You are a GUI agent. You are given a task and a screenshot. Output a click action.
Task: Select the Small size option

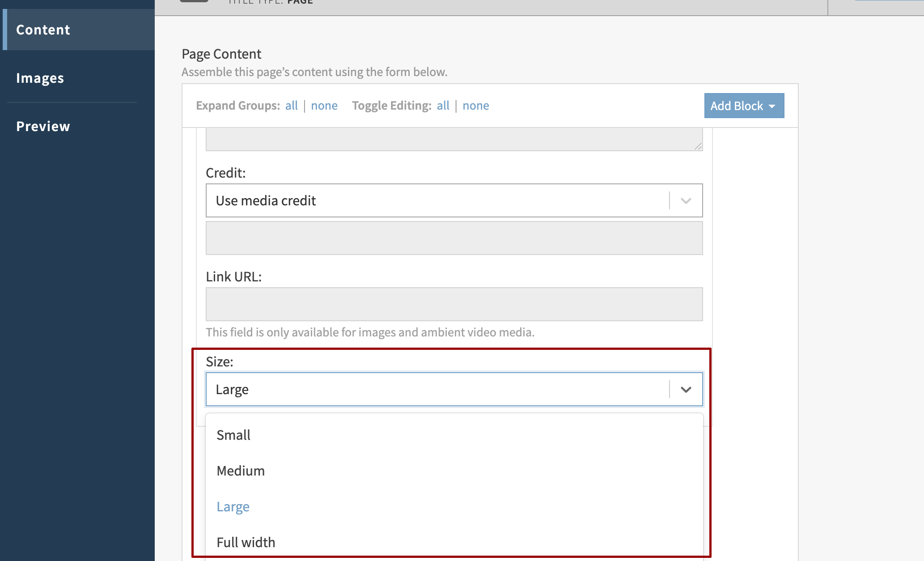233,435
